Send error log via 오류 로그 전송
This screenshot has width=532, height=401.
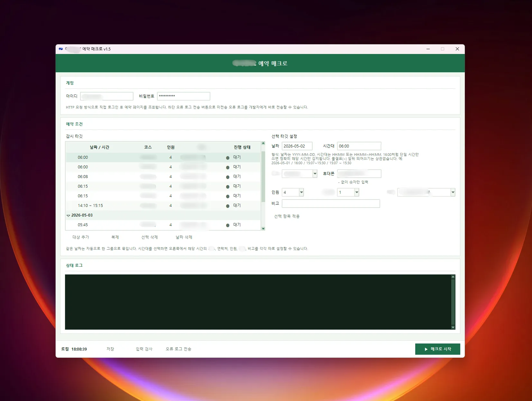(x=179, y=349)
